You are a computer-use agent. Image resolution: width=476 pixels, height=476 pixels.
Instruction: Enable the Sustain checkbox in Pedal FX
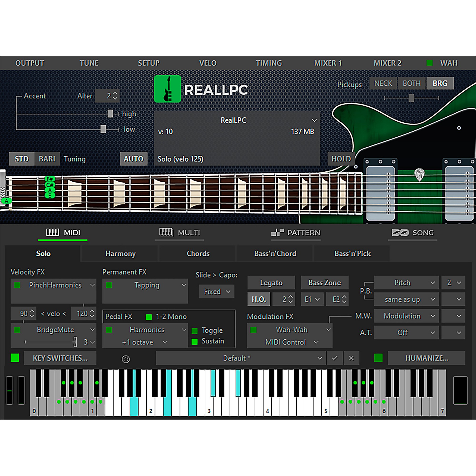pyautogui.click(x=194, y=342)
